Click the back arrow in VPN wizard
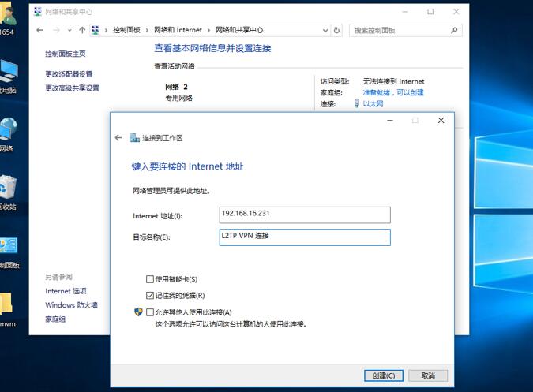The width and height of the screenshot is (533, 392). pos(118,138)
